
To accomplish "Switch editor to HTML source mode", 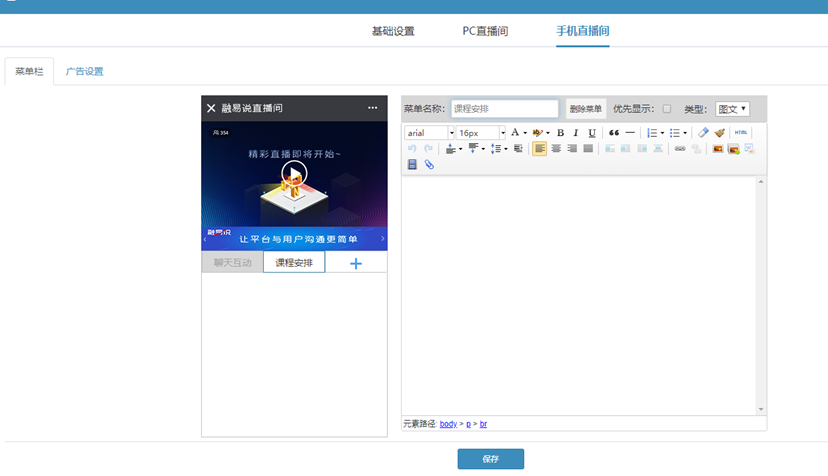I will coord(741,133).
